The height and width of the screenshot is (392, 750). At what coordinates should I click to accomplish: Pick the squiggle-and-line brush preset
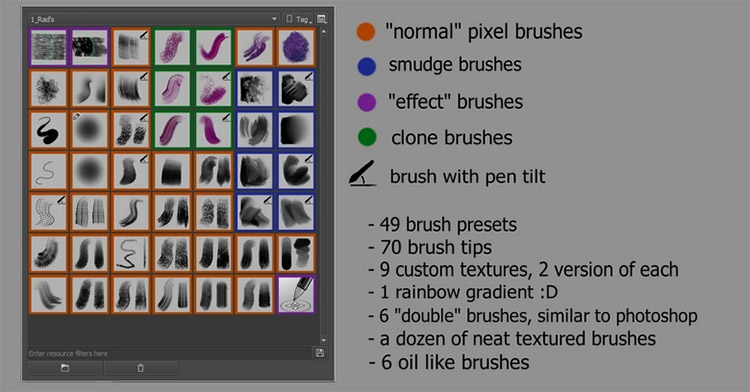pyautogui.click(x=131, y=253)
